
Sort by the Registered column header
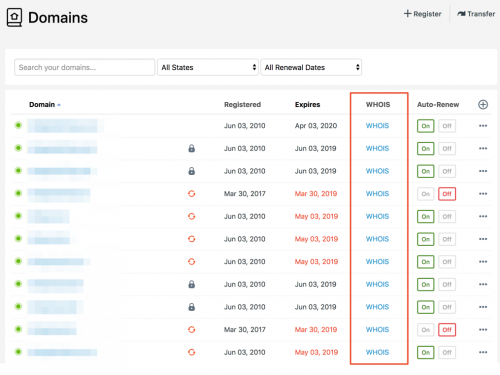[x=242, y=105]
